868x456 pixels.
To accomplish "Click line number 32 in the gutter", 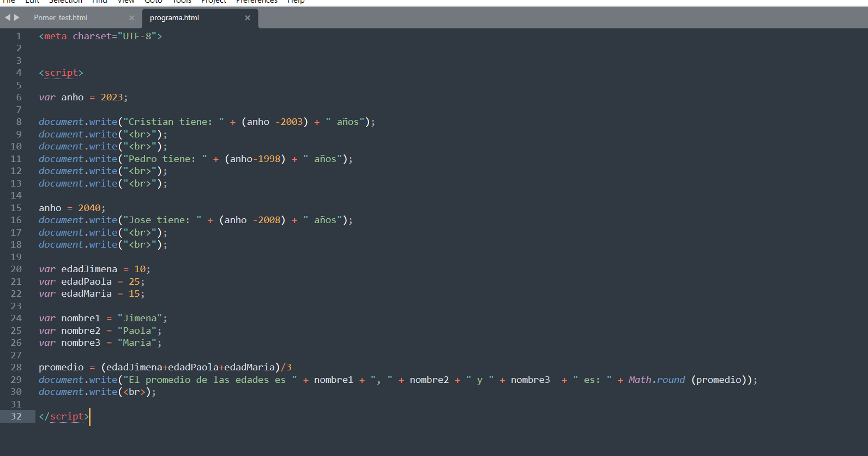I will click(x=16, y=417).
